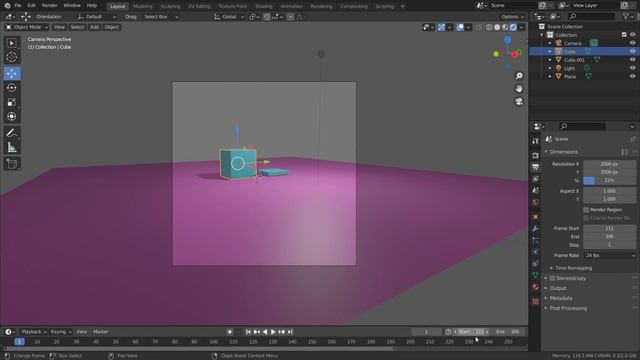
Task: Open the Modifier properties wrench tab
Action: 536,228
